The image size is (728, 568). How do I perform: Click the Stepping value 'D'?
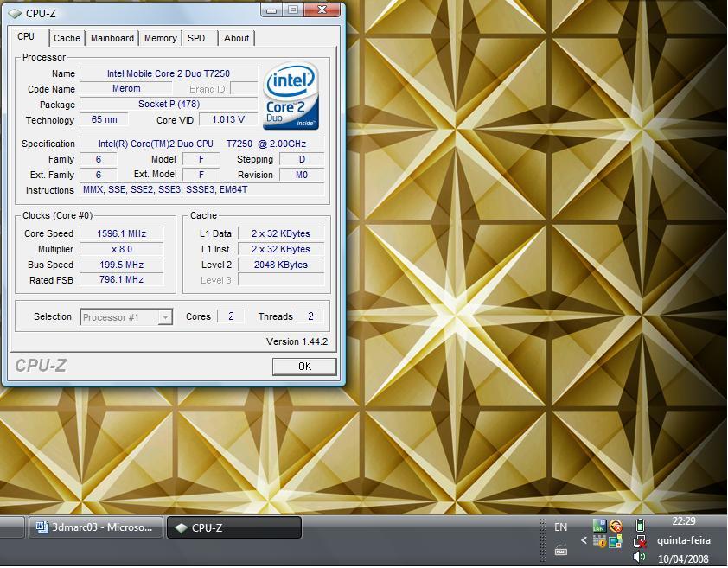[x=302, y=159]
